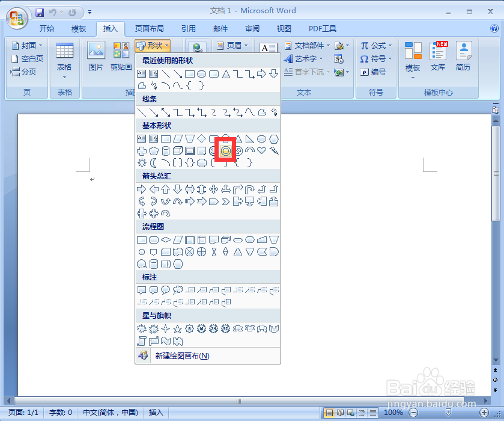Pick the up arrow in Block Arrows
Image resolution: width=504 pixels, height=421 pixels.
(166, 189)
